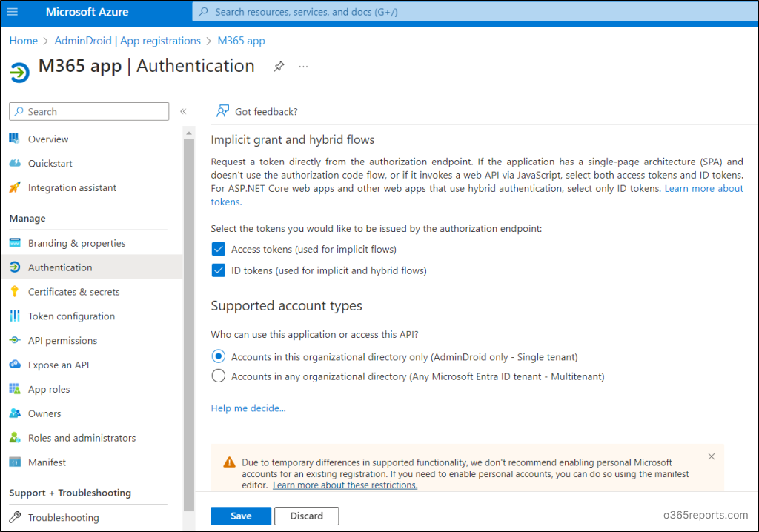Uncheck ID tokens for implicit and hybrid flows
Viewport: 759px width, 532px height.
pyautogui.click(x=219, y=270)
